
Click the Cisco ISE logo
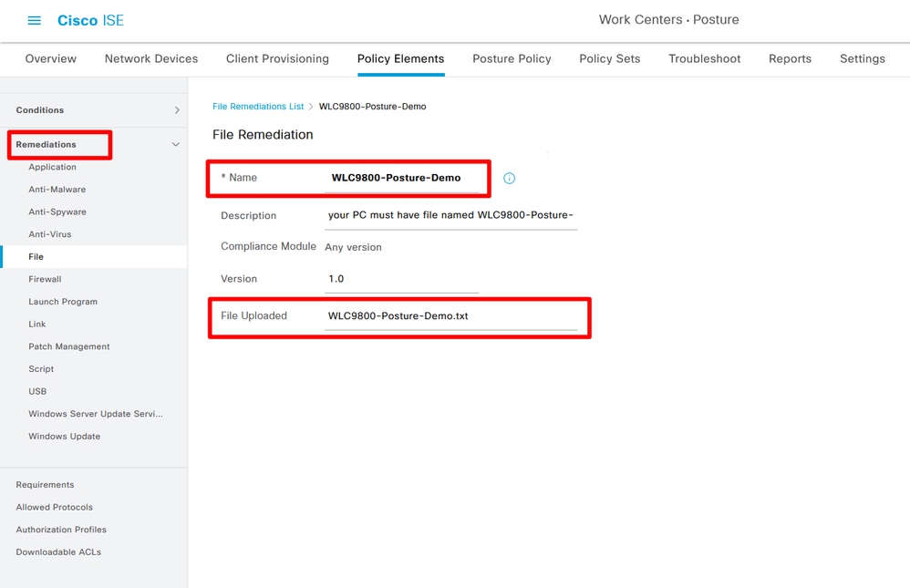tap(90, 20)
